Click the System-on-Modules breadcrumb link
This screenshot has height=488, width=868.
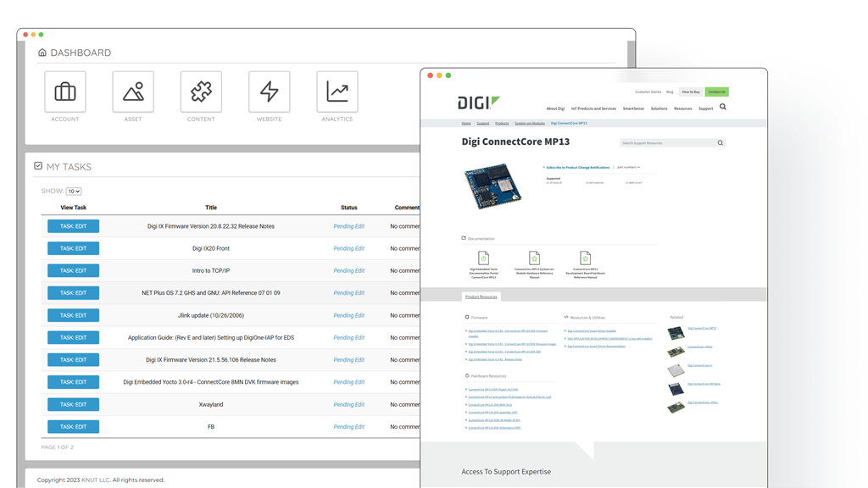click(530, 124)
